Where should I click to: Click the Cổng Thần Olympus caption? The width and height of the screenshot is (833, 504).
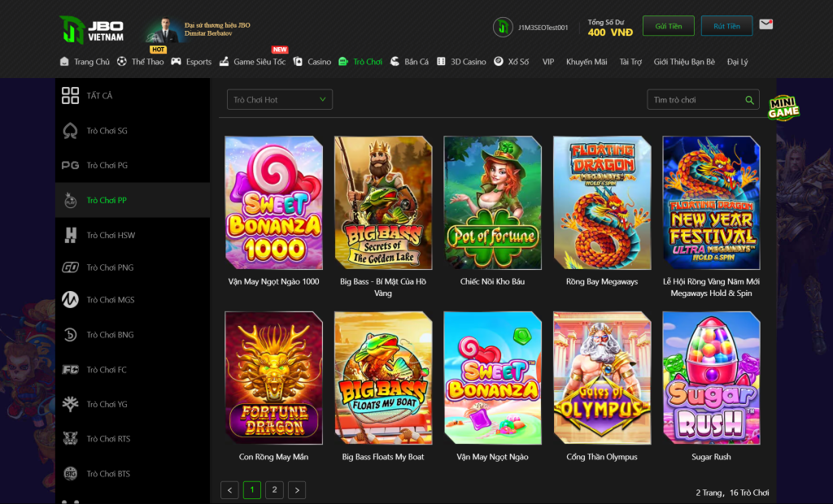[x=602, y=457]
